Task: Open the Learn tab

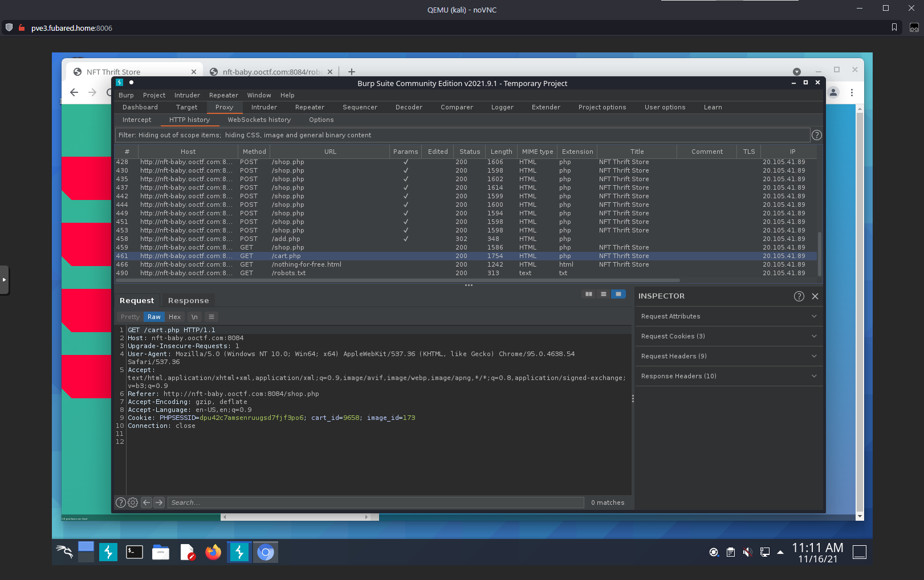Action: point(713,107)
